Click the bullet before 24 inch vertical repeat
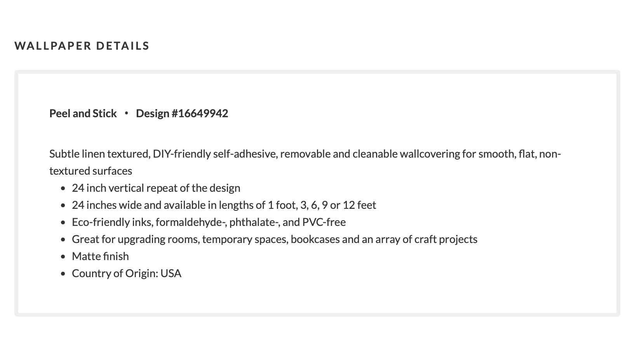644x361 pixels. coord(63,189)
